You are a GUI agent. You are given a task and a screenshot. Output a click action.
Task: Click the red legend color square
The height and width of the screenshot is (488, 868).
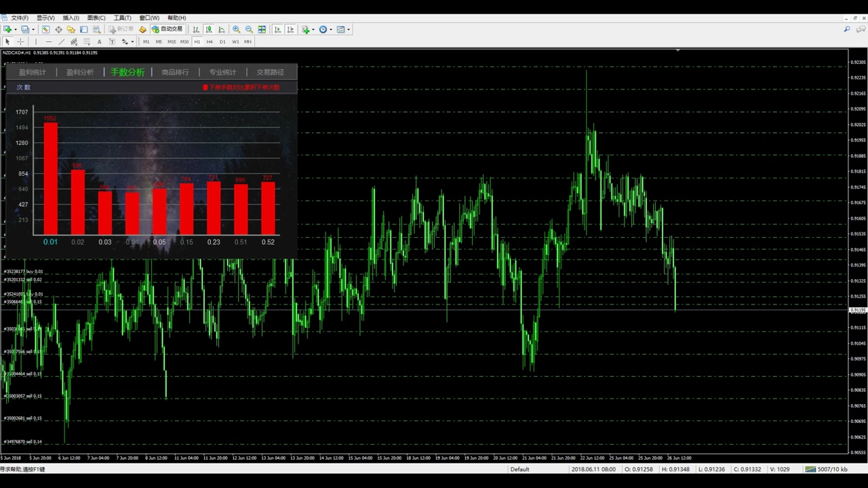[x=205, y=87]
